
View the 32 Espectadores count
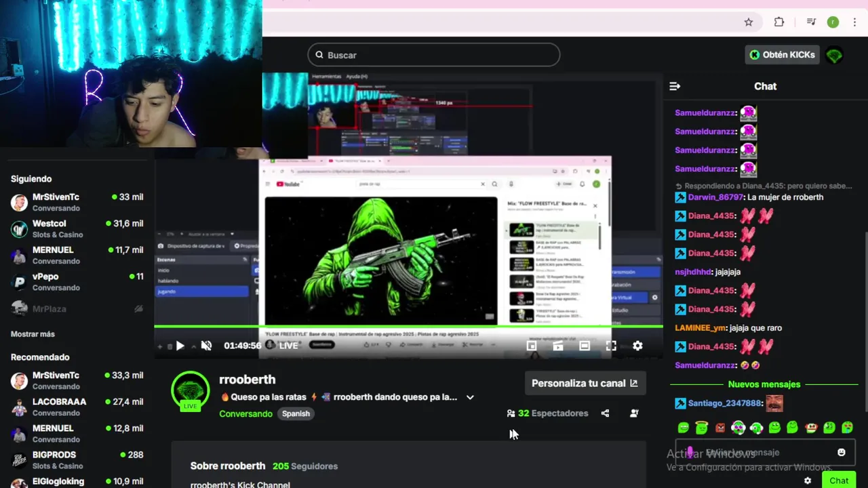(547, 413)
